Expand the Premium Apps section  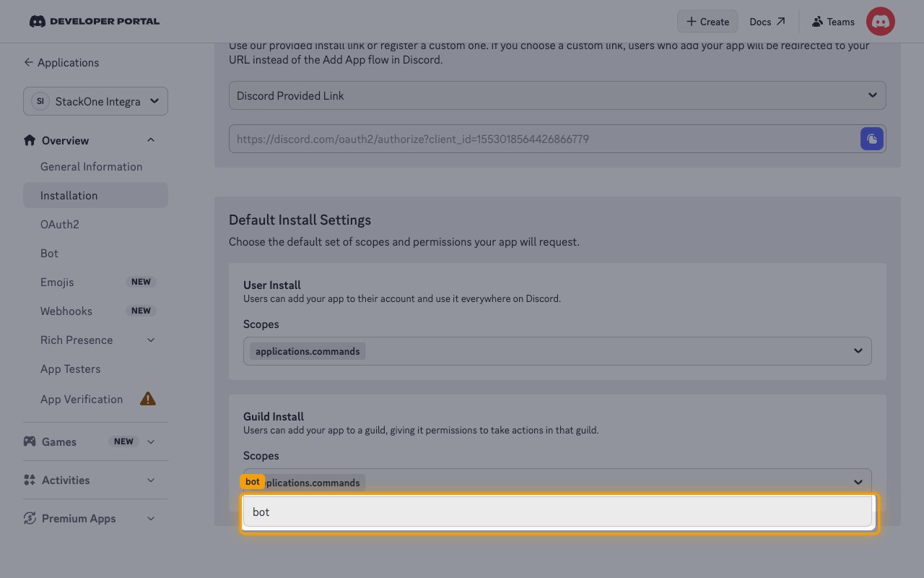[x=151, y=518]
